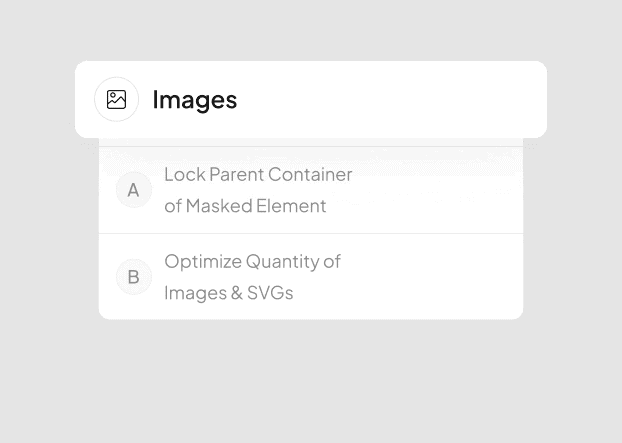Click the Images heading text
This screenshot has height=443, width=622.
pos(194,99)
